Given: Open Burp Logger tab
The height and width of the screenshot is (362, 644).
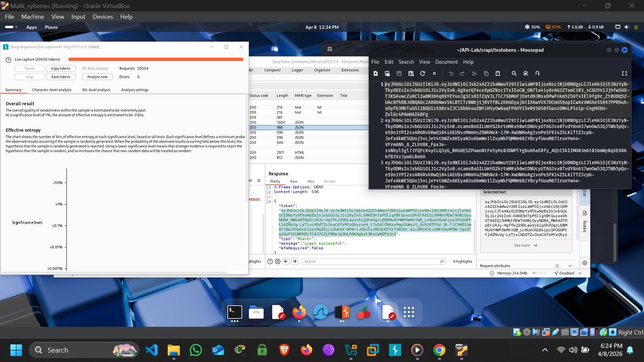Looking at the screenshot, I should tap(297, 70).
